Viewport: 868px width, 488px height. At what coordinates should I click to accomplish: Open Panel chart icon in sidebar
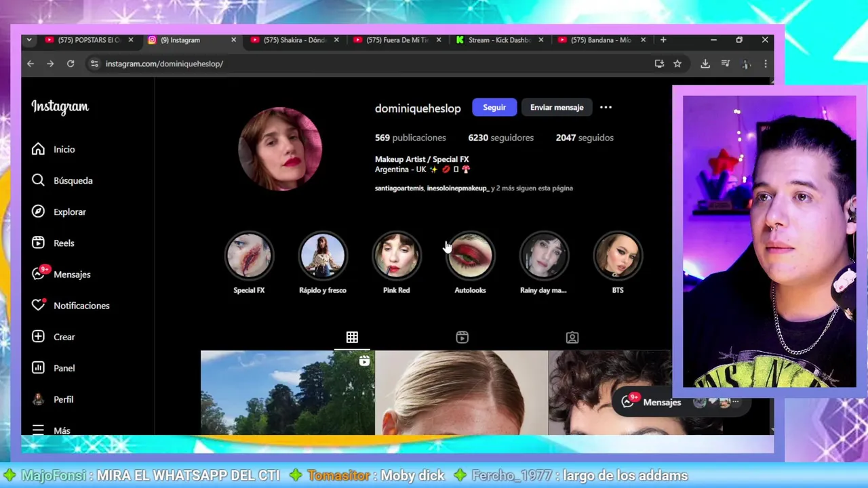[x=39, y=368]
